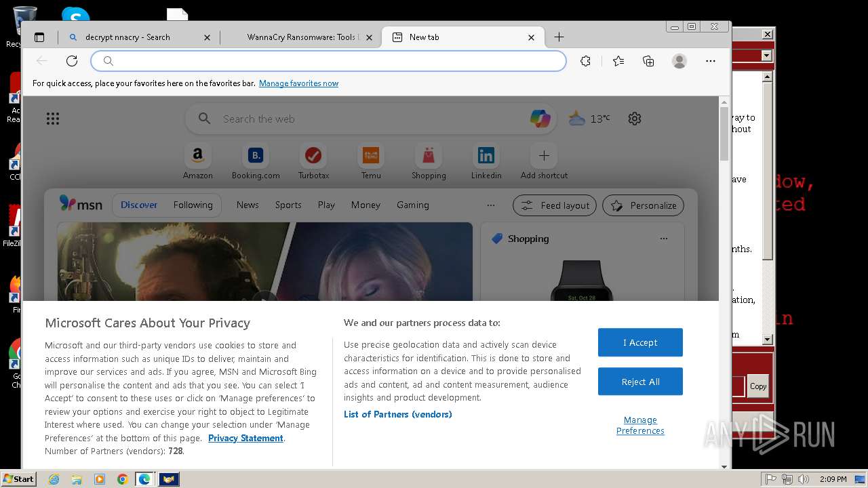Switch to decrypt nnacry - Search tab
The image size is (868, 488).
click(x=140, y=37)
